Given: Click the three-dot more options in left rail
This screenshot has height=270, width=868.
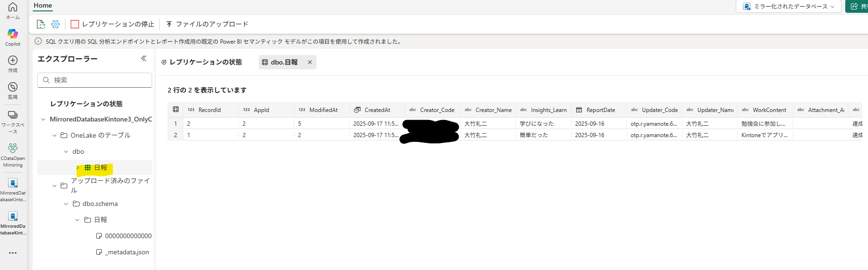Looking at the screenshot, I should (13, 253).
